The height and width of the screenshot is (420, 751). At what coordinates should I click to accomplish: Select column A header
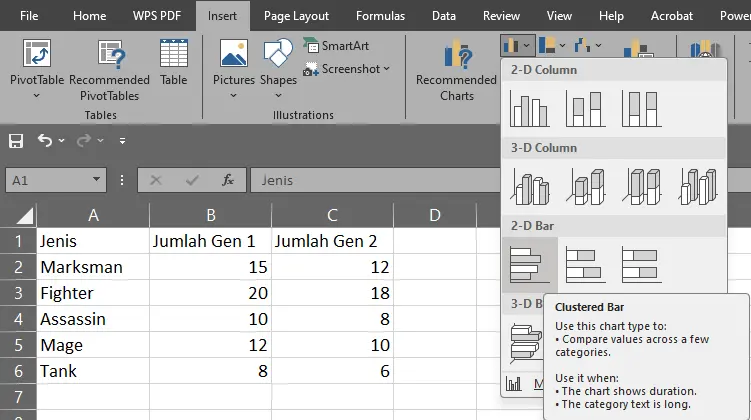pyautogui.click(x=93, y=216)
